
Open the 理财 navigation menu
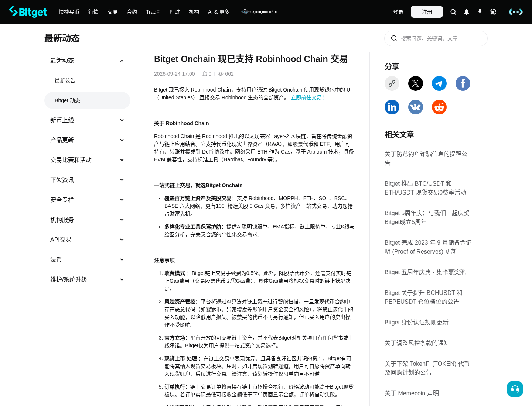click(x=175, y=12)
